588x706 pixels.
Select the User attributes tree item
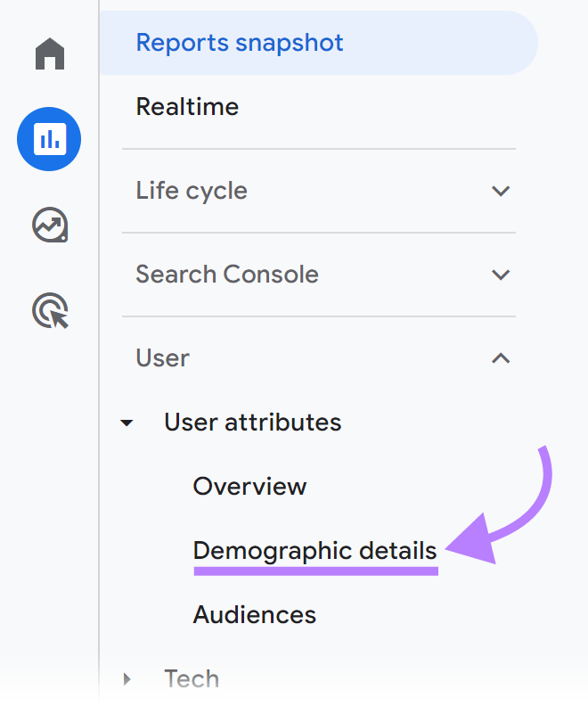(252, 423)
